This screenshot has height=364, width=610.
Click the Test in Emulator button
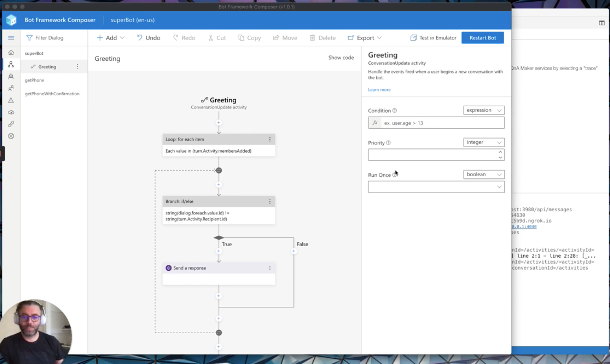[433, 38]
